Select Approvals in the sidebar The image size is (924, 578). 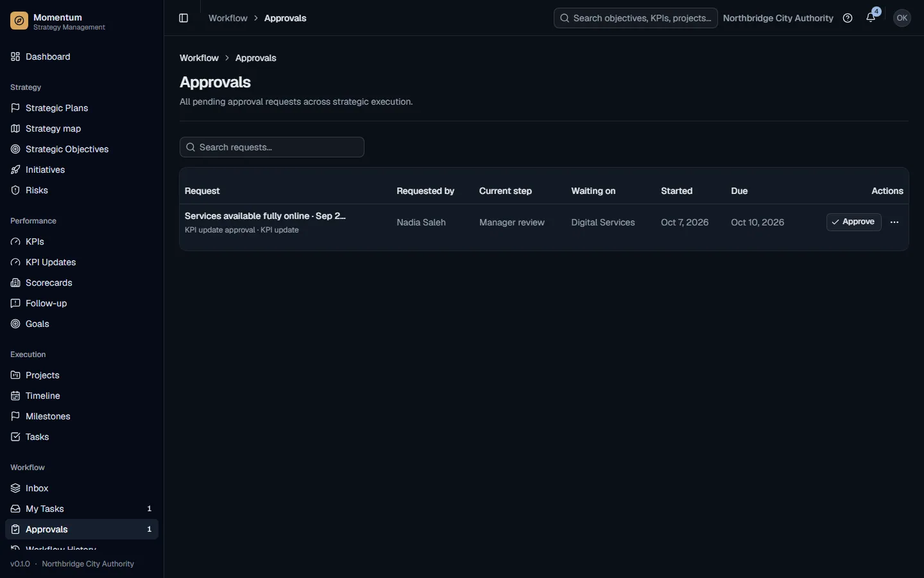click(81, 529)
